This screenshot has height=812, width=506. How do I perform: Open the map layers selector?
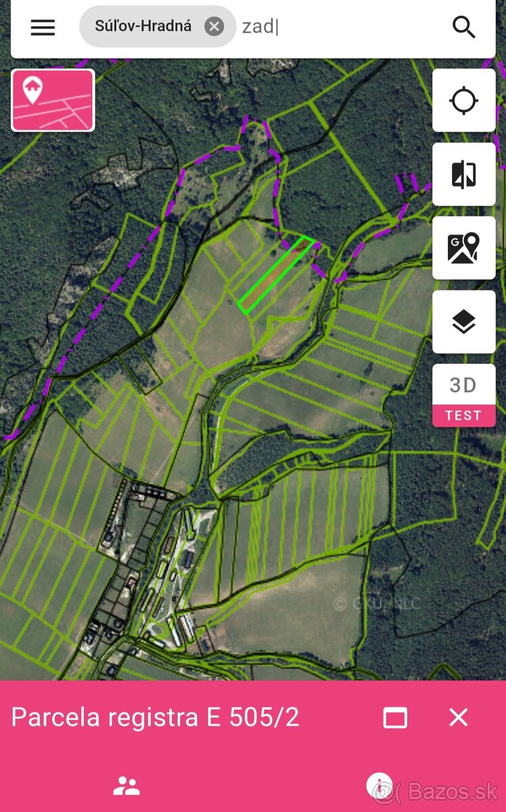coord(464,322)
